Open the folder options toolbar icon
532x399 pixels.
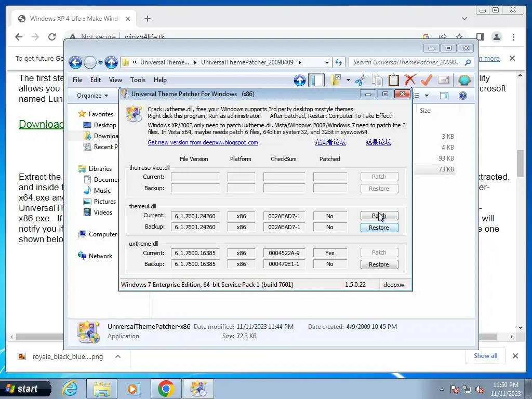(336, 80)
